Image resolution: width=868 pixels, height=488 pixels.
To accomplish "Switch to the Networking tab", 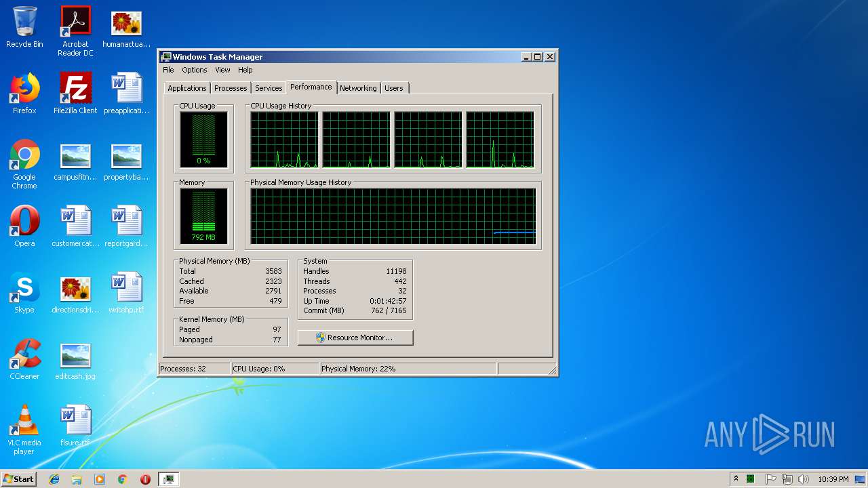I will pyautogui.click(x=358, y=88).
